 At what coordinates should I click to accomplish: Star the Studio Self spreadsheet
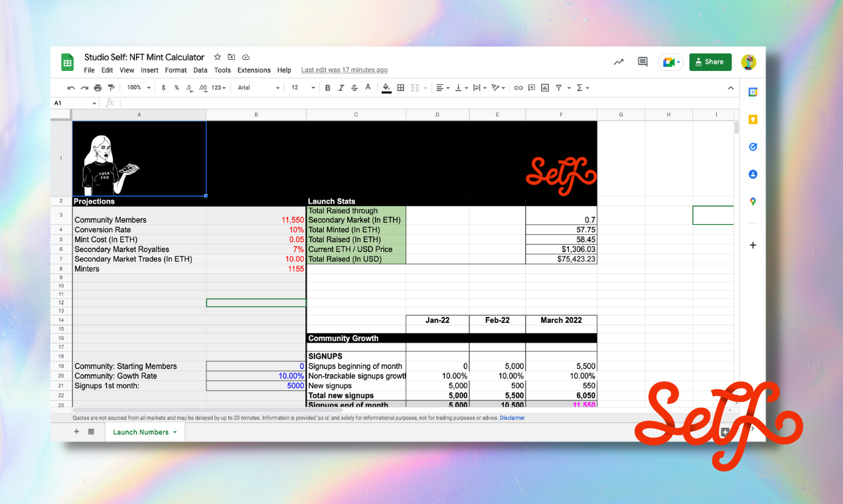[217, 57]
